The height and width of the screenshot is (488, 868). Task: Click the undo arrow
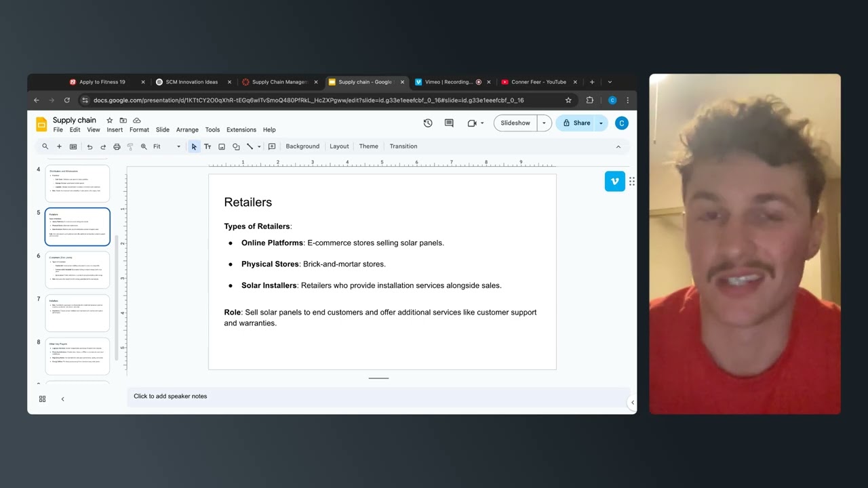pos(90,146)
